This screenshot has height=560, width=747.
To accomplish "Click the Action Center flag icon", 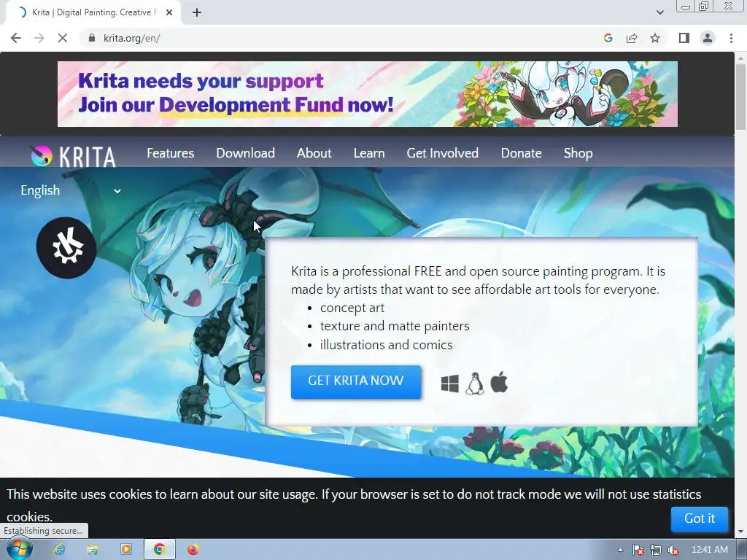I will 638,550.
